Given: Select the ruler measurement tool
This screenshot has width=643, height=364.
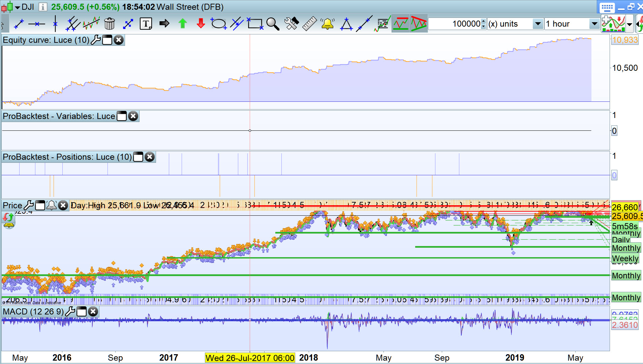Looking at the screenshot, I should 309,24.
